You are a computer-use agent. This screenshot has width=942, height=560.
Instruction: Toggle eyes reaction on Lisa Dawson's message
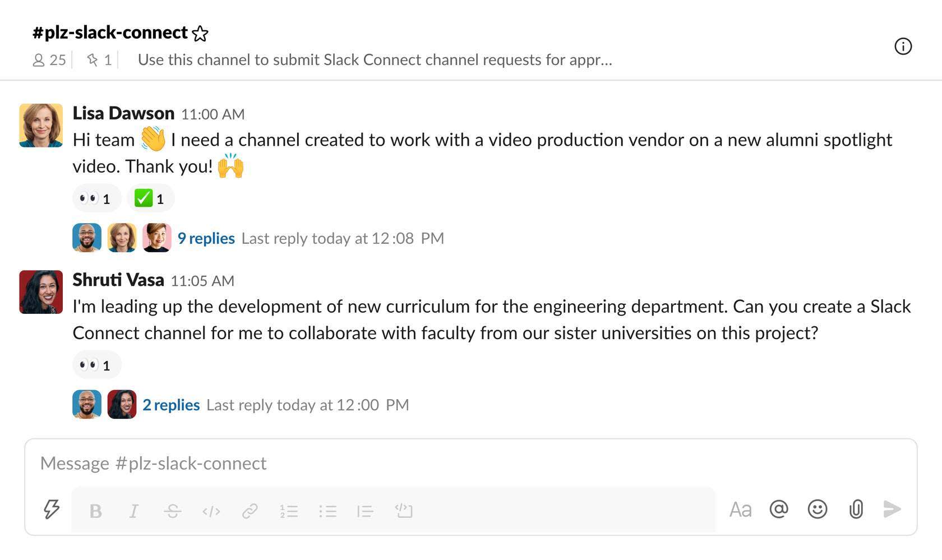pos(96,198)
